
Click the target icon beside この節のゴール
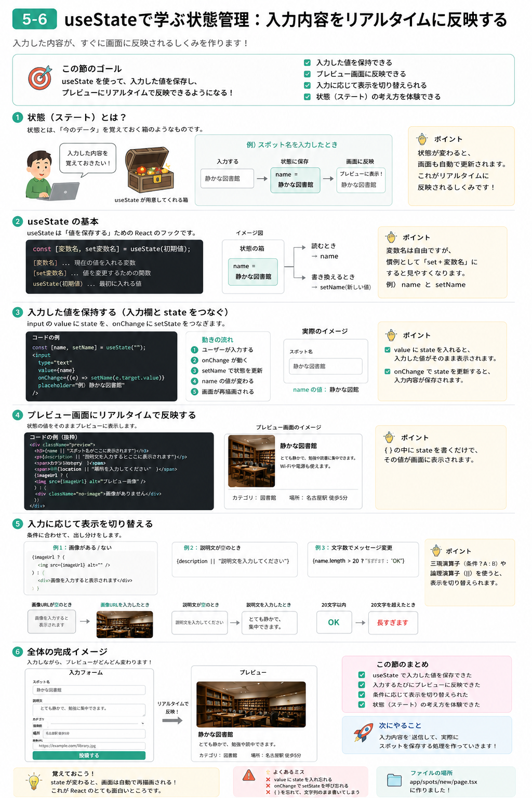(x=40, y=78)
